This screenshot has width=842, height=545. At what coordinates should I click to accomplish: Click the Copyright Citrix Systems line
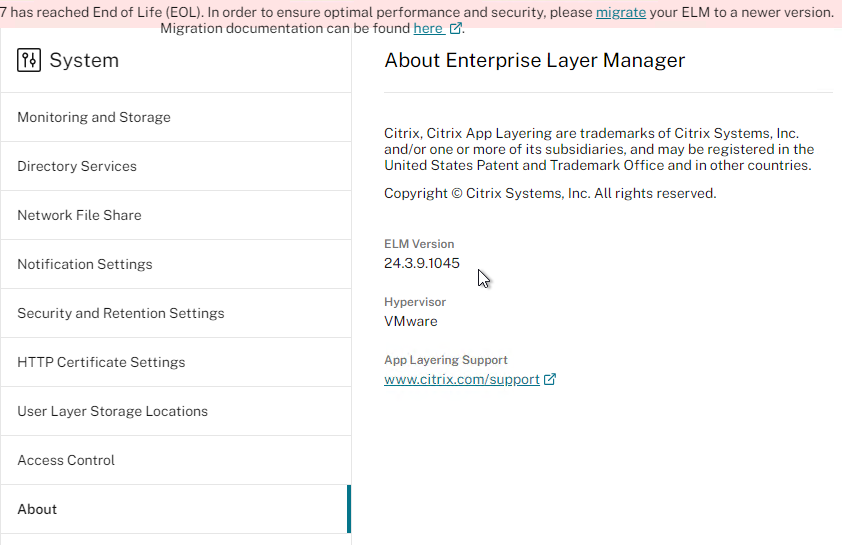pyautogui.click(x=550, y=193)
